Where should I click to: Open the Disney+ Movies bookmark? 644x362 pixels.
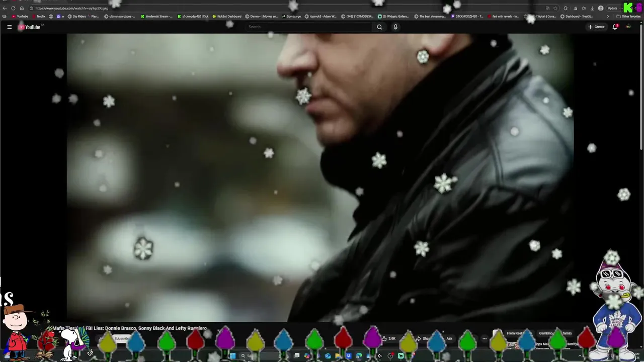(x=261, y=16)
